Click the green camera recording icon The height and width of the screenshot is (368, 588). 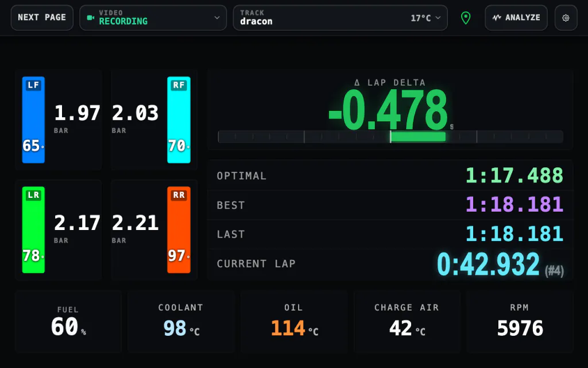90,18
